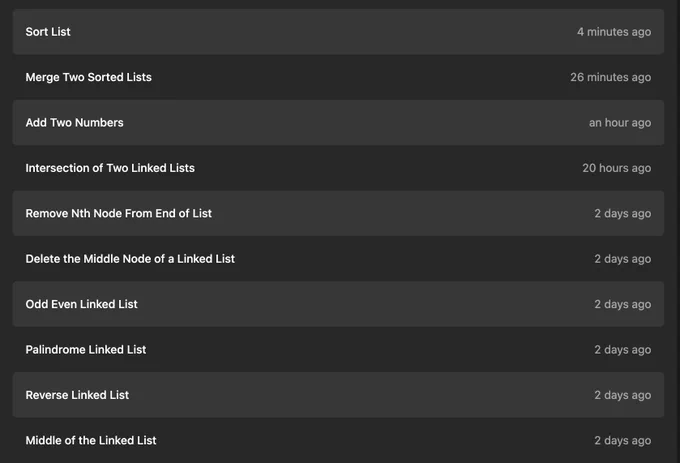Click timestamp beside Reverse Linked List
680x463 pixels.
(x=622, y=395)
